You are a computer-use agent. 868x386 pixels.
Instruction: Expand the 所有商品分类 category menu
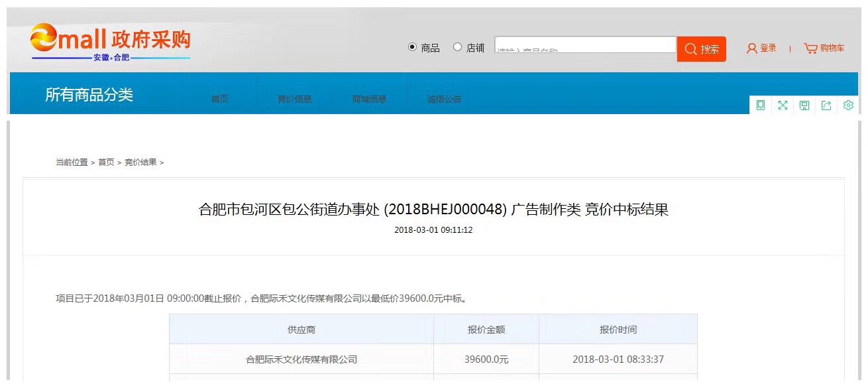tap(89, 95)
